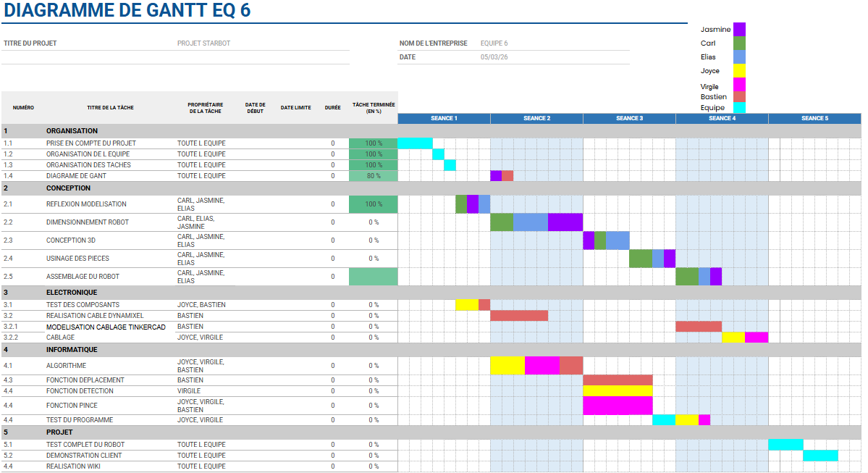Select the cyan Equipe legend swatch
The image size is (868, 473).
(x=739, y=107)
